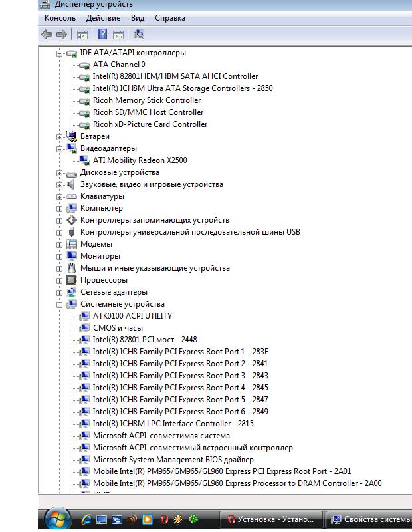Expand the Мониторы node
The width and height of the screenshot is (412, 532).
[x=59, y=257]
